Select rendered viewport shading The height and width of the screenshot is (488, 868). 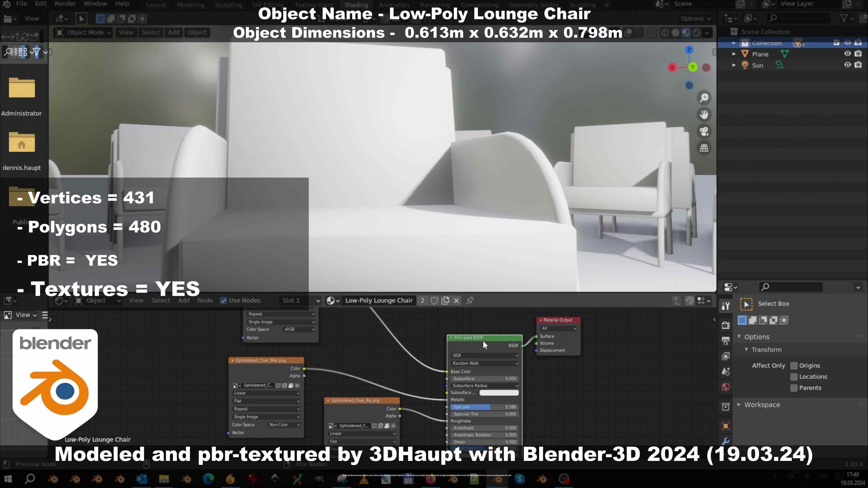[696, 33]
